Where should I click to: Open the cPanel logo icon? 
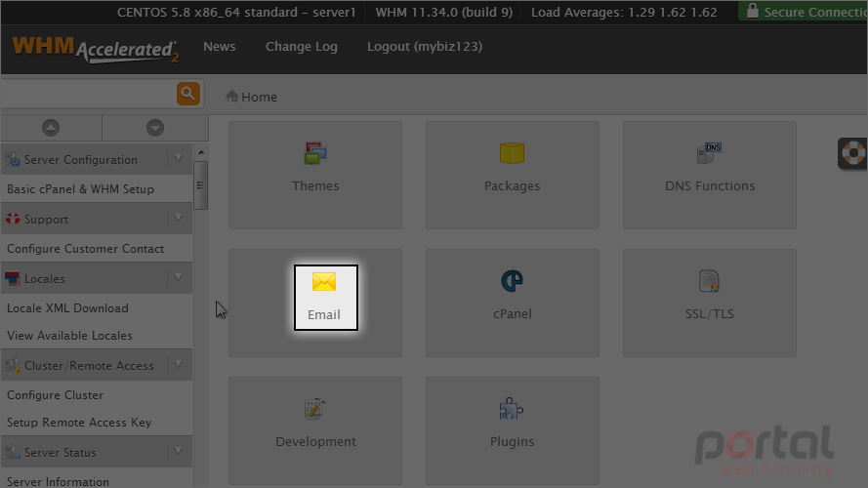[x=512, y=281]
